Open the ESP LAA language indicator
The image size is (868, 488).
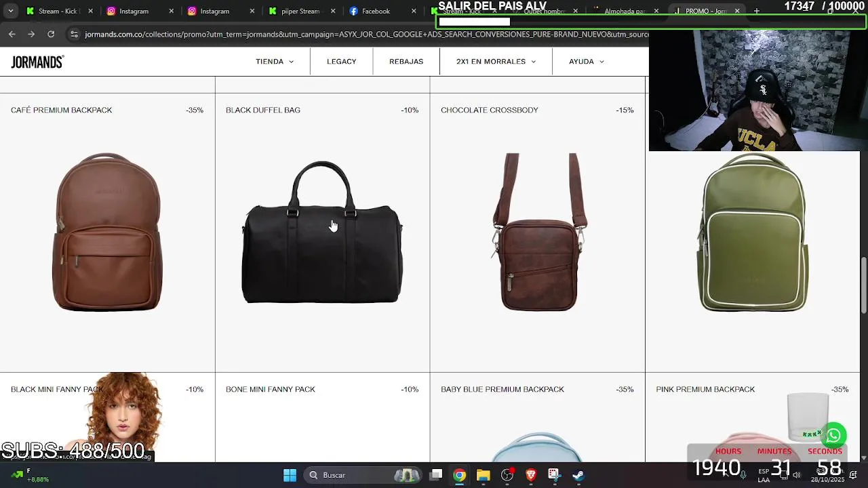click(764, 475)
